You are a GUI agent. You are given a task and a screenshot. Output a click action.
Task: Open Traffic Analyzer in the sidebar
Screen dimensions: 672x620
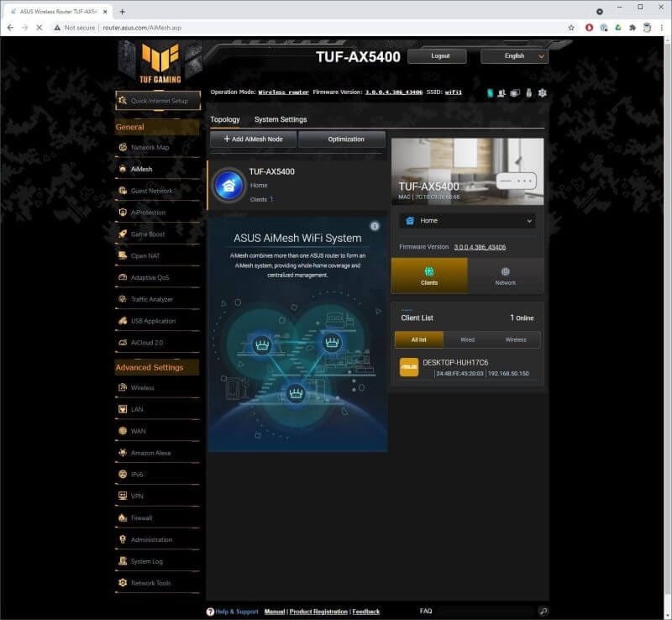point(123,299)
